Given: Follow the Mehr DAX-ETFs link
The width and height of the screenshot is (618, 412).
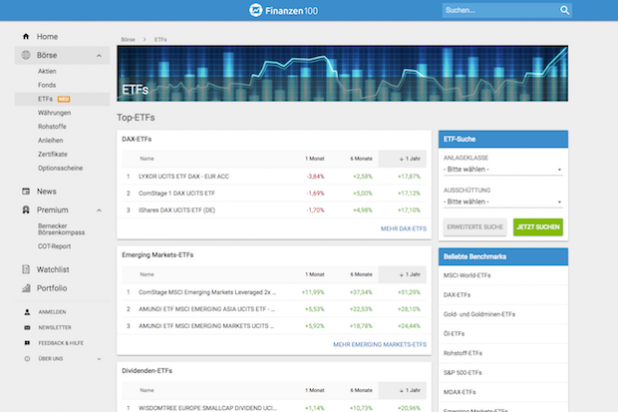Looking at the screenshot, I should point(404,229).
